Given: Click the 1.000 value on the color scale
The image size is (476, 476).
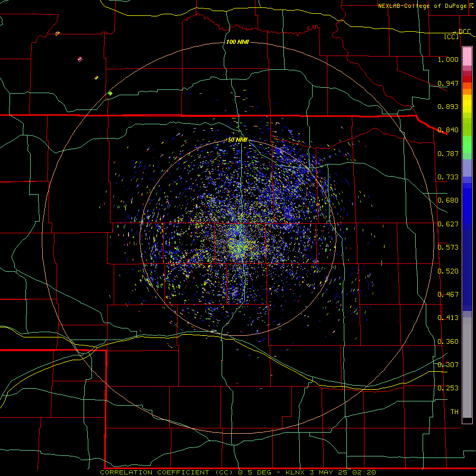Looking at the screenshot, I should 448,59.
